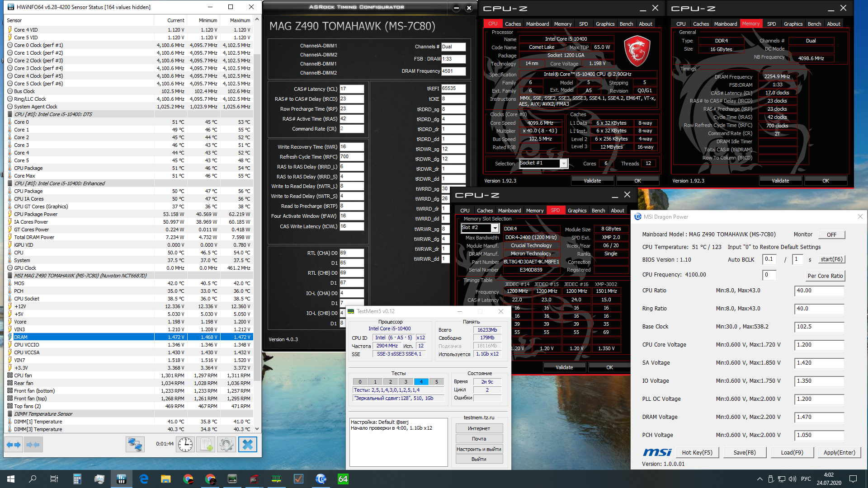Switch to Mainboard tab in first CPU-Z
Image resolution: width=868 pixels, height=488 pixels.
coord(537,24)
